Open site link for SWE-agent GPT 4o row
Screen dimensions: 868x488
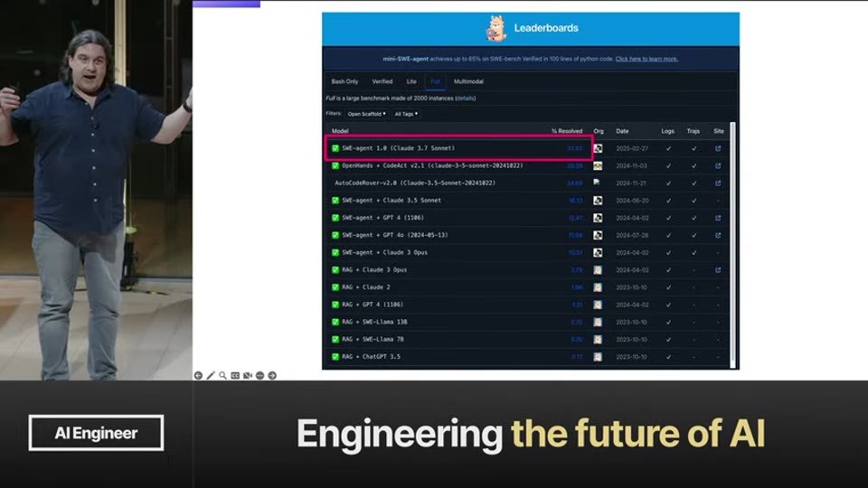point(718,235)
